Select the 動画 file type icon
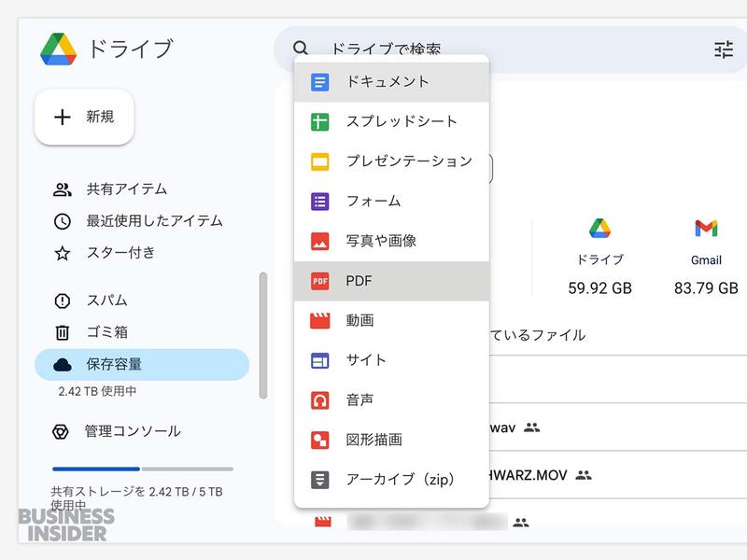Screen dimensions: 747x560 318,319
